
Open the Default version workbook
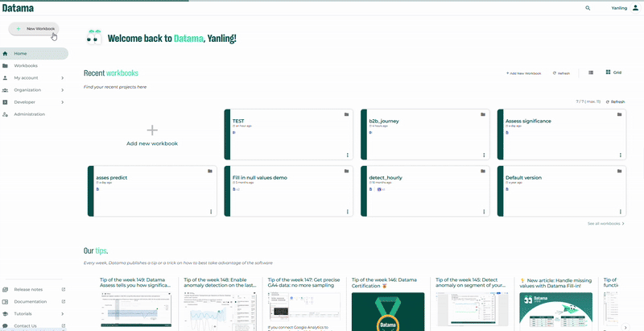point(562,192)
